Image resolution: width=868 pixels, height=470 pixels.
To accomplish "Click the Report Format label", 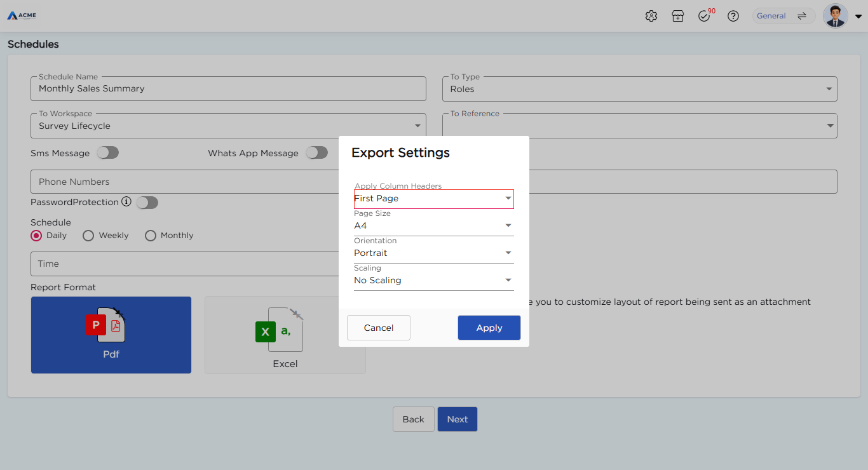I will coord(64,287).
